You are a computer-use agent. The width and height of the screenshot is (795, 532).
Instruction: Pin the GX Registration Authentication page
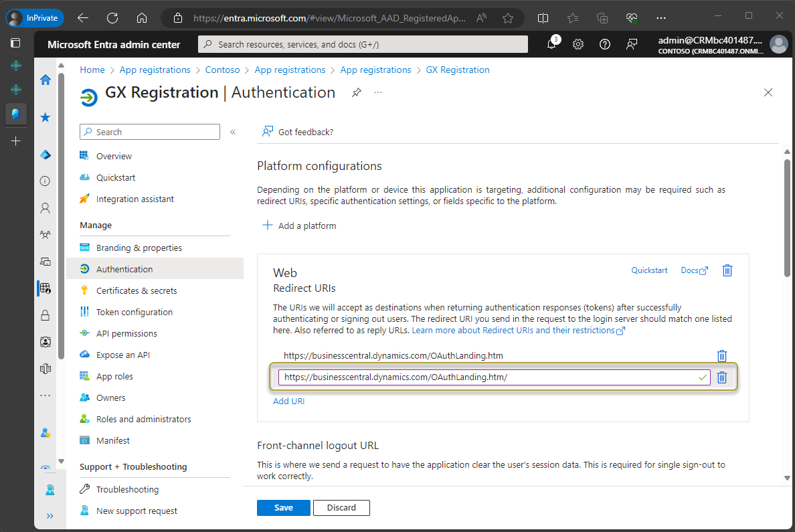[356, 92]
